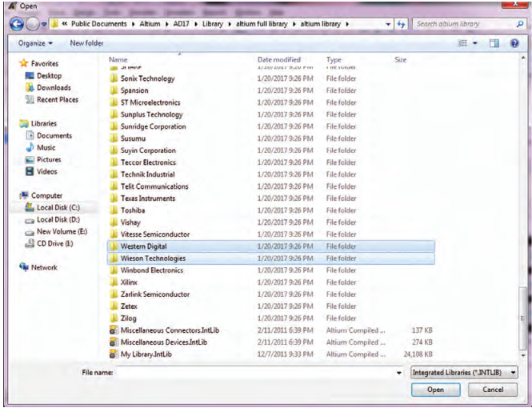
Task: Sort by the Type column header
Action: point(334,60)
